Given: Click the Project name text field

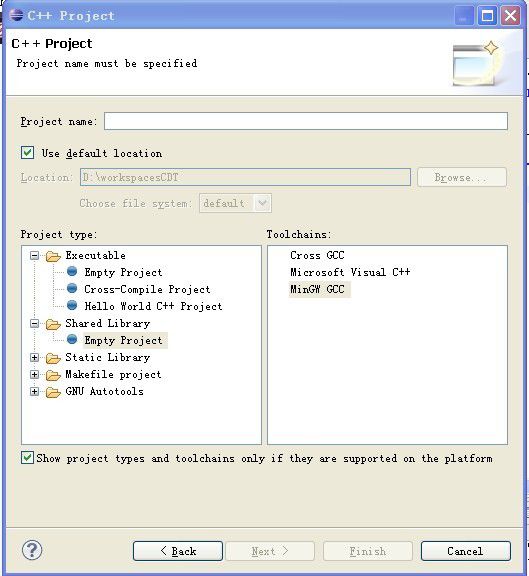Looking at the screenshot, I should [x=306, y=121].
